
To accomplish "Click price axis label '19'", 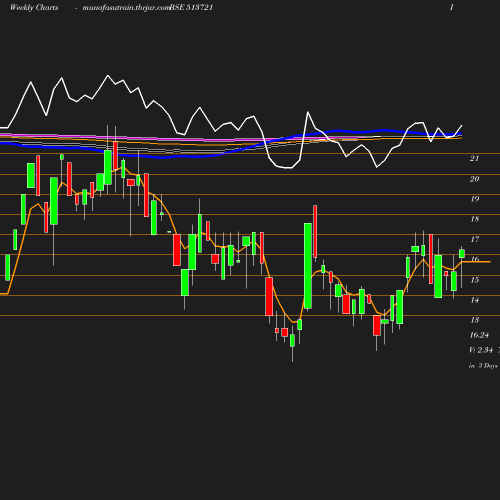I will [474, 199].
